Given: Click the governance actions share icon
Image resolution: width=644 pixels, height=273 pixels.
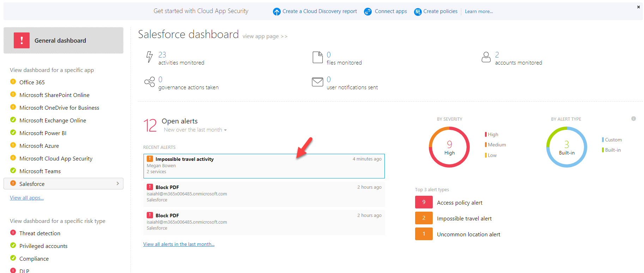Looking at the screenshot, I should tap(150, 82).
